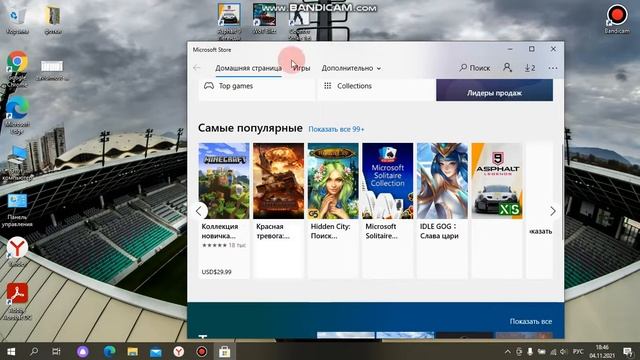
Task: Open Alice assistant on taskbar
Action: pos(82,351)
